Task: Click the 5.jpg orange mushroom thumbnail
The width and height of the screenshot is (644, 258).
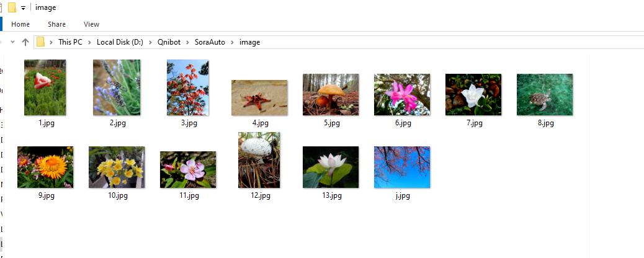Action: pyautogui.click(x=331, y=94)
